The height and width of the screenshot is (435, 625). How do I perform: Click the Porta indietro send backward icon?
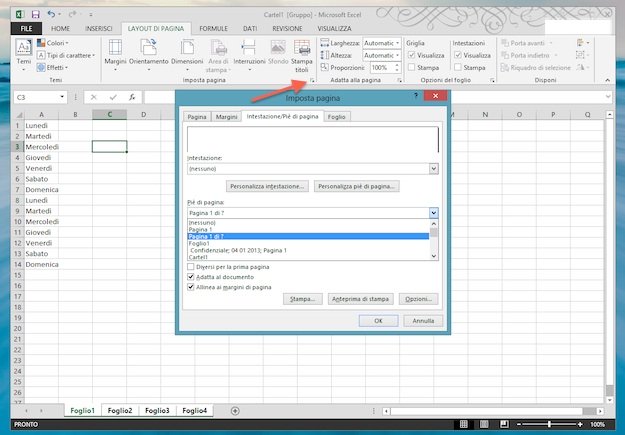point(505,55)
